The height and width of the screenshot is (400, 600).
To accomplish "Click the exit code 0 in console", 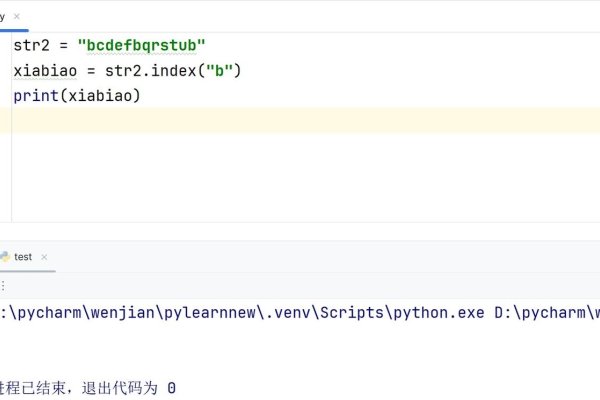I will [x=171, y=387].
